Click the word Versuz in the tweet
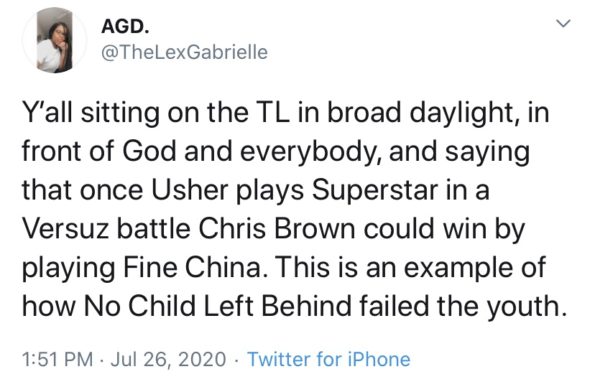The width and height of the screenshot is (595, 392). pyautogui.click(x=65, y=229)
